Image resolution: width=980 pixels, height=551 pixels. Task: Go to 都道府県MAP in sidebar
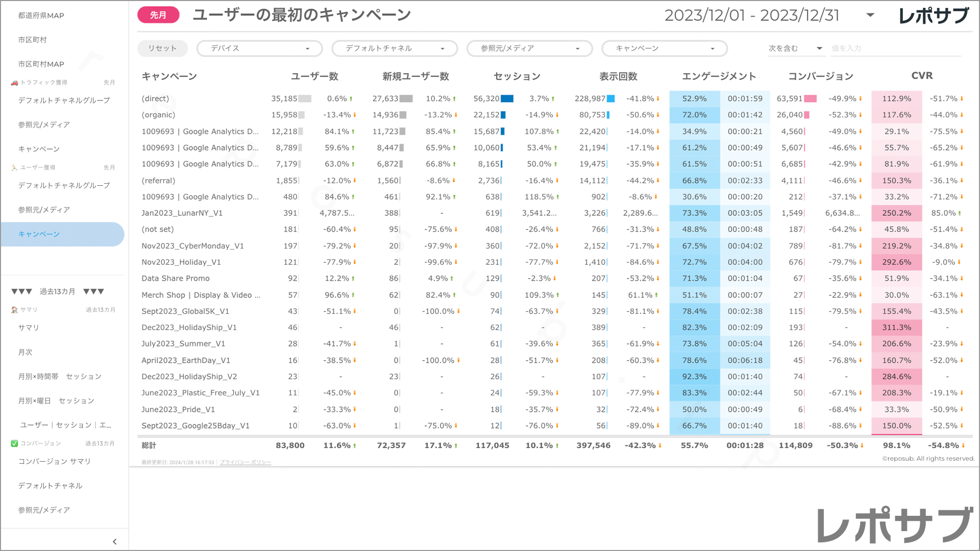(x=41, y=15)
